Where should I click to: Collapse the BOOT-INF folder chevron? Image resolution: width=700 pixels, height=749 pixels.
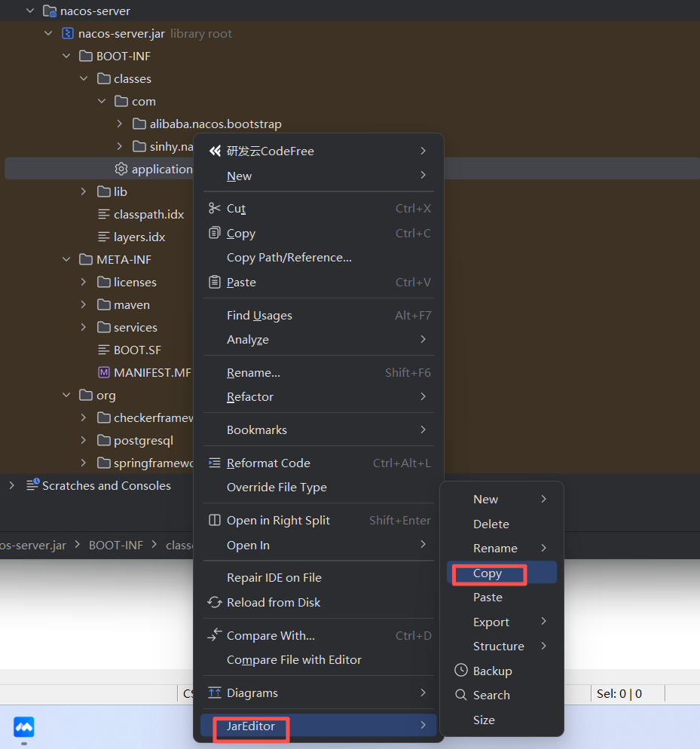tap(66, 56)
